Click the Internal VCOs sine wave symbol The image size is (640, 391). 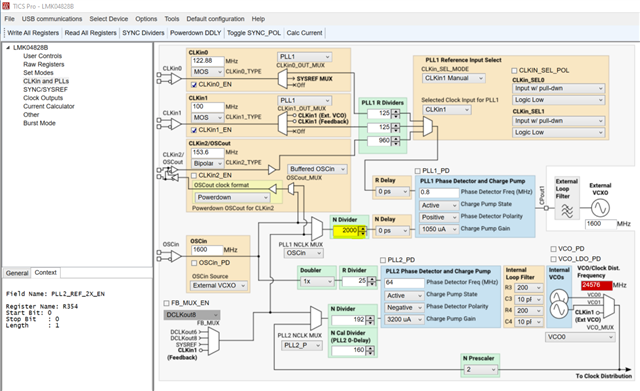(559, 304)
